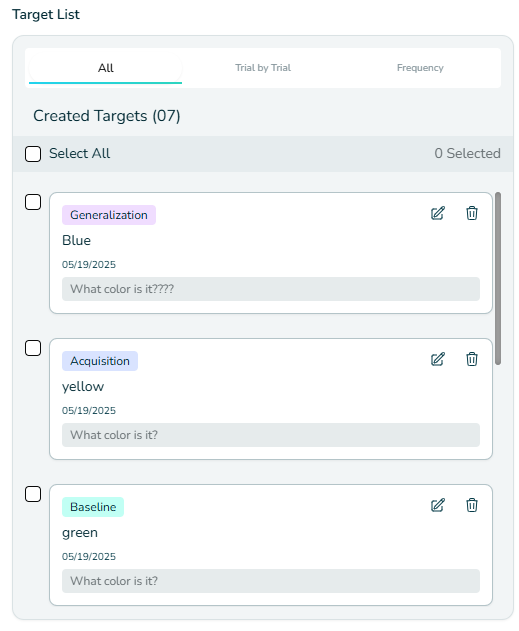This screenshot has width=519, height=631.
Task: Select the yellow target checkbox
Action: tap(33, 348)
